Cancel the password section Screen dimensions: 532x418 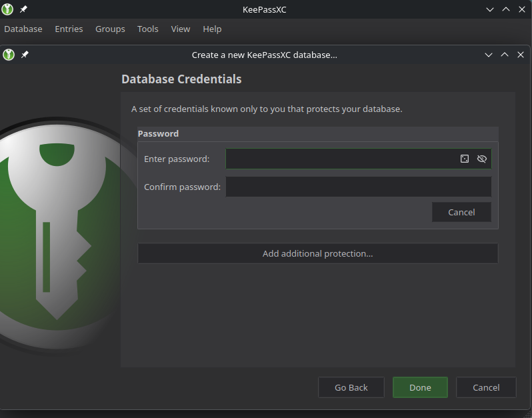coord(461,212)
